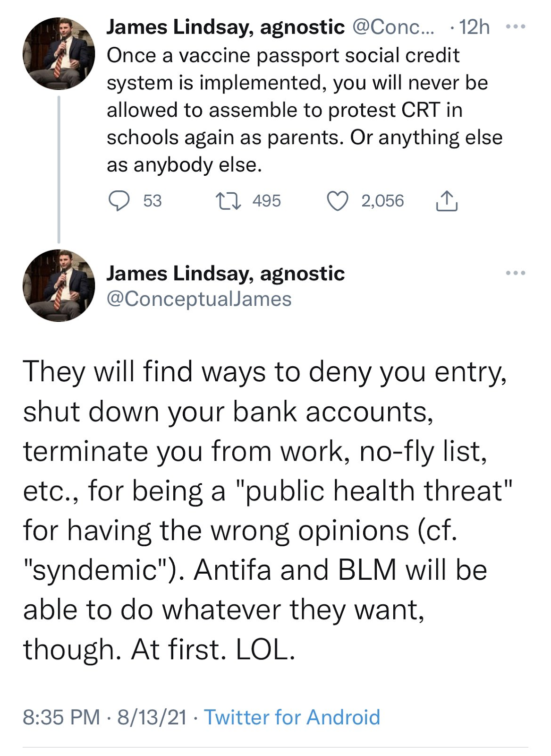Screen dimensions: 551x756
Task: Click the top tweet's profile avatar
Action: [59, 53]
